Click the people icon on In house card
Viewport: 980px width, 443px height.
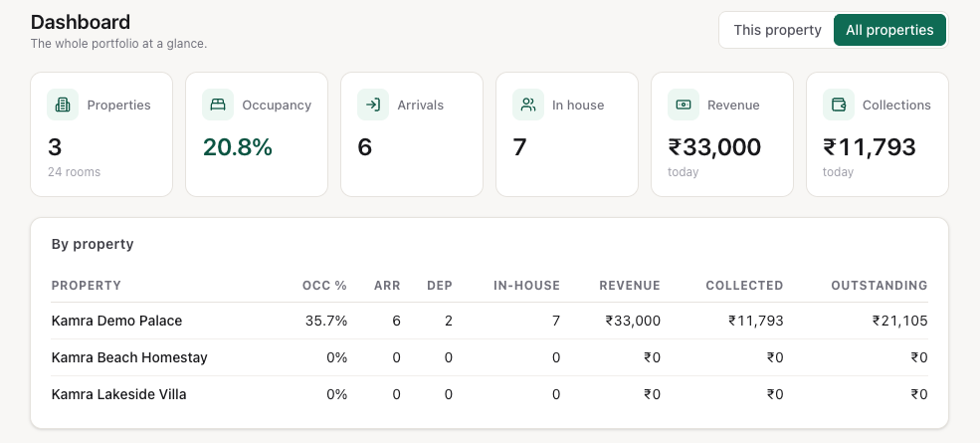coord(528,105)
